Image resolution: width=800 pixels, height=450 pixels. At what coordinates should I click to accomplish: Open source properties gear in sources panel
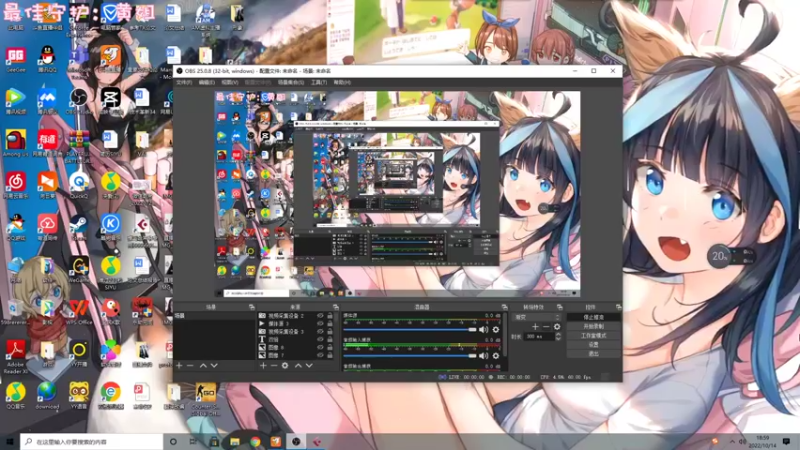285,365
